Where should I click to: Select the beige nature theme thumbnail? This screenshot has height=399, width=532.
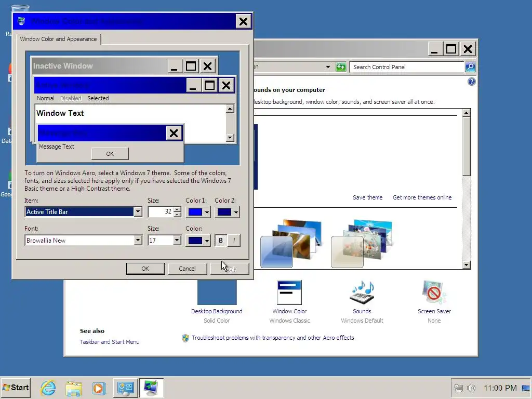coord(362,244)
